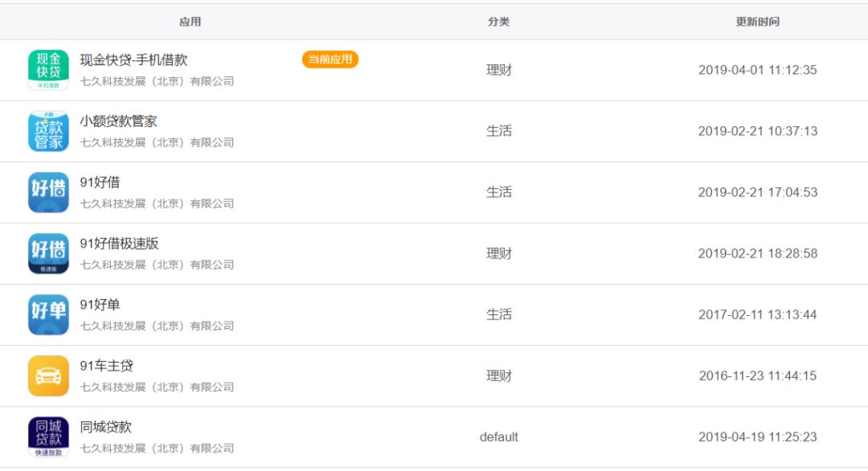Sort by the 更新时间 column header
This screenshot has height=471, width=868.
[757, 22]
